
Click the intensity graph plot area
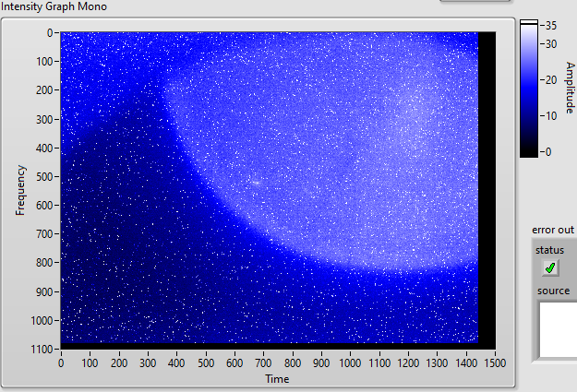pos(278,190)
